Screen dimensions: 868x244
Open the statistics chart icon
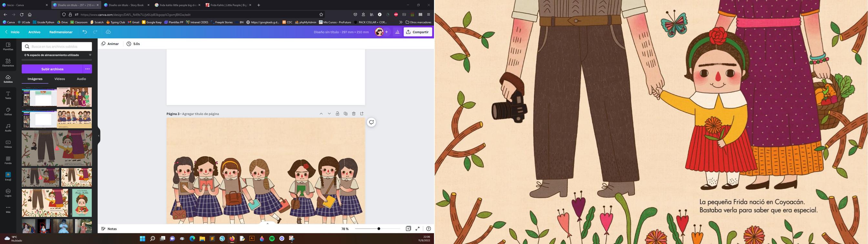(397, 32)
